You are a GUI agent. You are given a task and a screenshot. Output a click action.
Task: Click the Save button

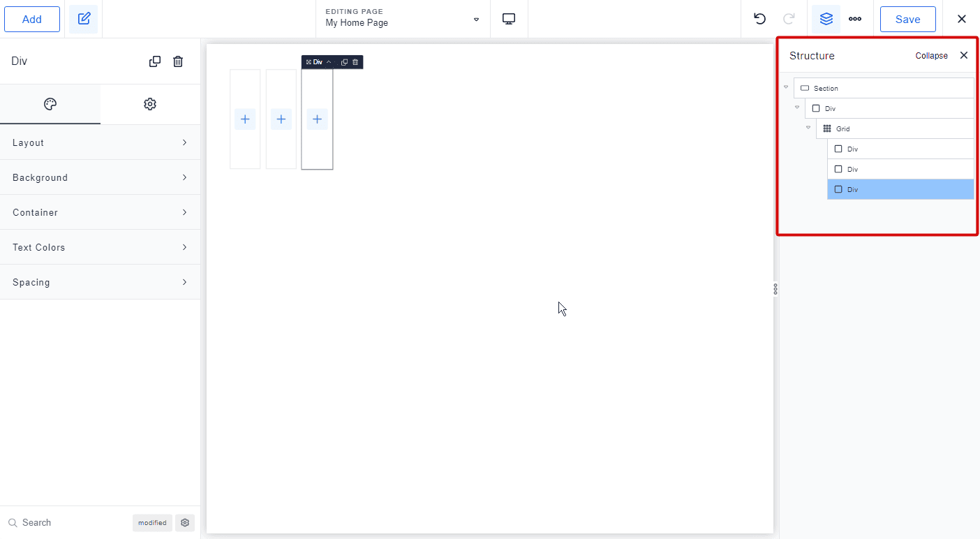pyautogui.click(x=907, y=19)
